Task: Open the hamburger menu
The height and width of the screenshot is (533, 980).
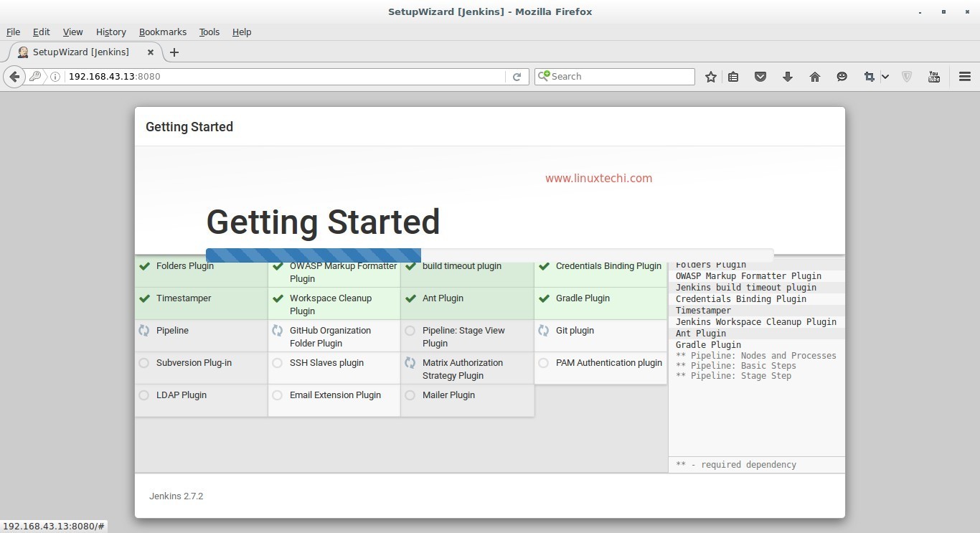Action: 964,76
